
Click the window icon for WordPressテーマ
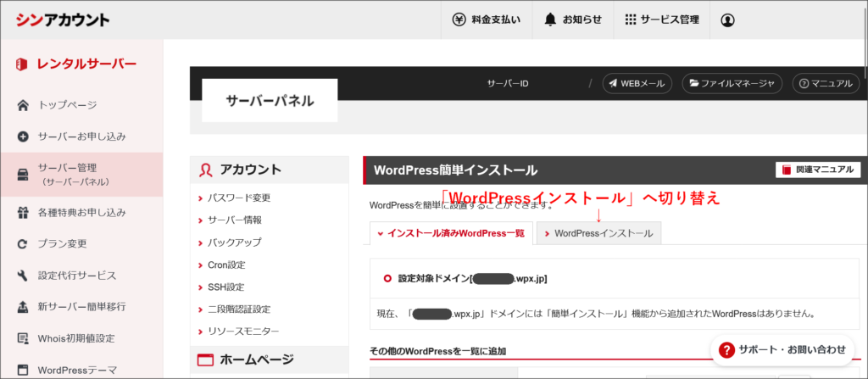(23, 370)
